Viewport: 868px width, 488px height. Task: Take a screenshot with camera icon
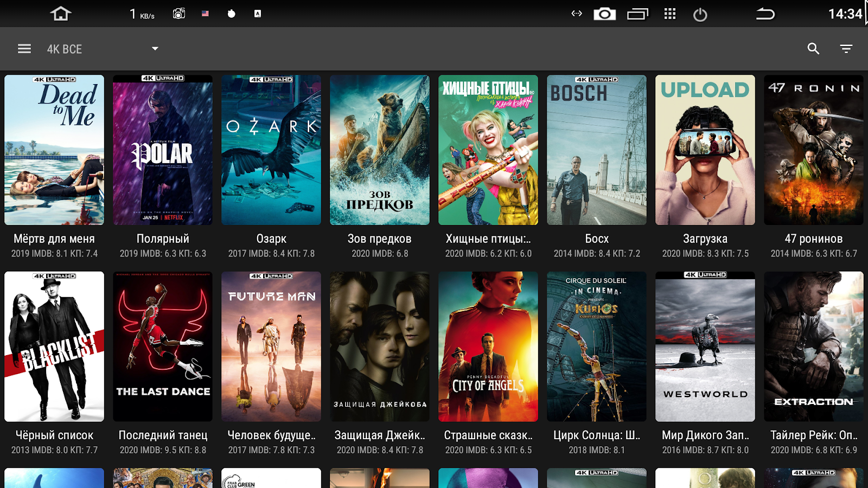pos(604,14)
